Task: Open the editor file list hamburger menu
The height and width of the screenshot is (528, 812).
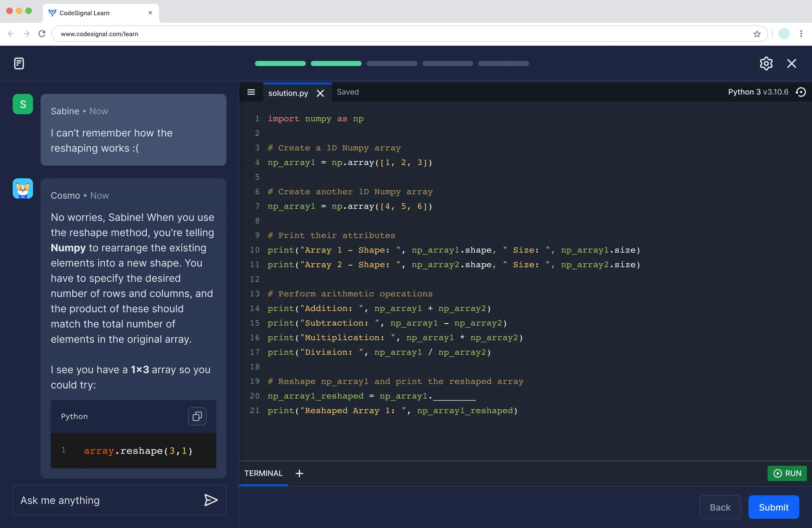Action: [251, 92]
